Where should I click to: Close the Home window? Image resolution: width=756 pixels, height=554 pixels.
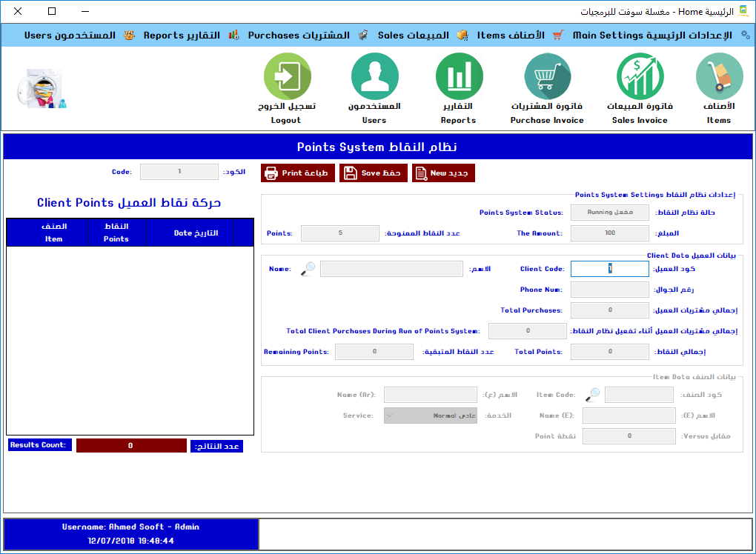point(18,11)
